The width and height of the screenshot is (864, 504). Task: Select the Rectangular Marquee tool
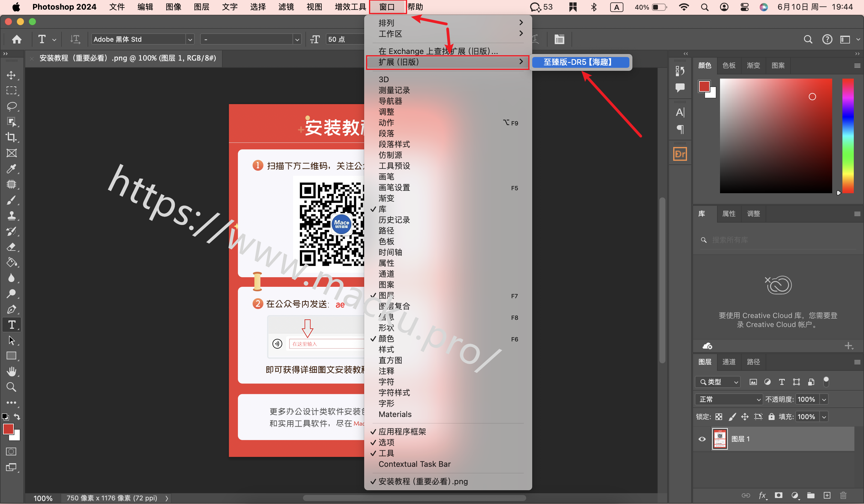(11, 91)
